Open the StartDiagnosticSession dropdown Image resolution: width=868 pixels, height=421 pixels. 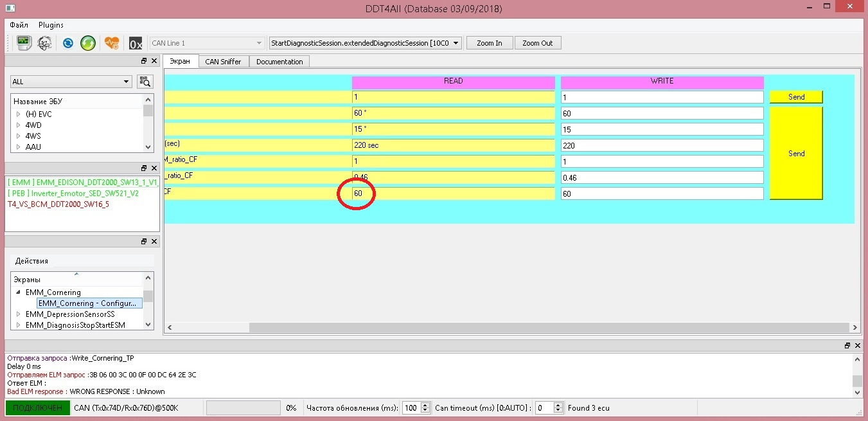point(365,43)
